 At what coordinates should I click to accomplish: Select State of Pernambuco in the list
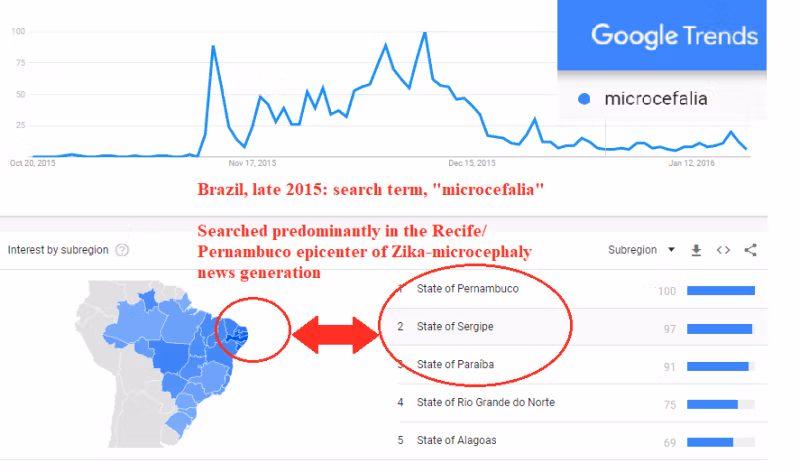point(467,289)
